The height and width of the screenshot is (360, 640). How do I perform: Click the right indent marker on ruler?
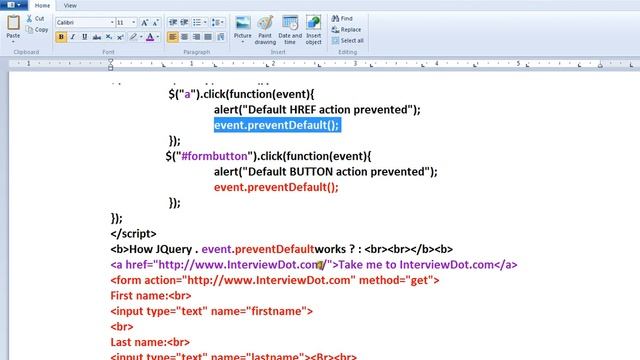pos(600,65)
